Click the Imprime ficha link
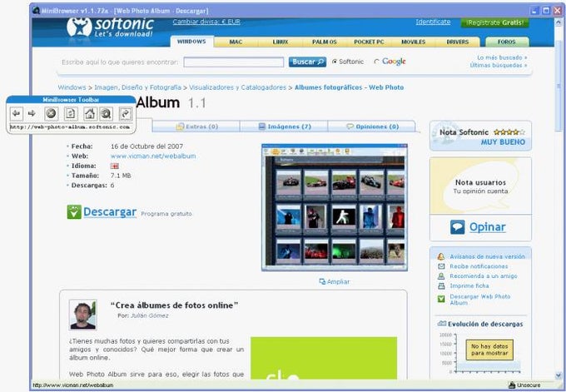Screen dimensions: 566x392 point(469,285)
